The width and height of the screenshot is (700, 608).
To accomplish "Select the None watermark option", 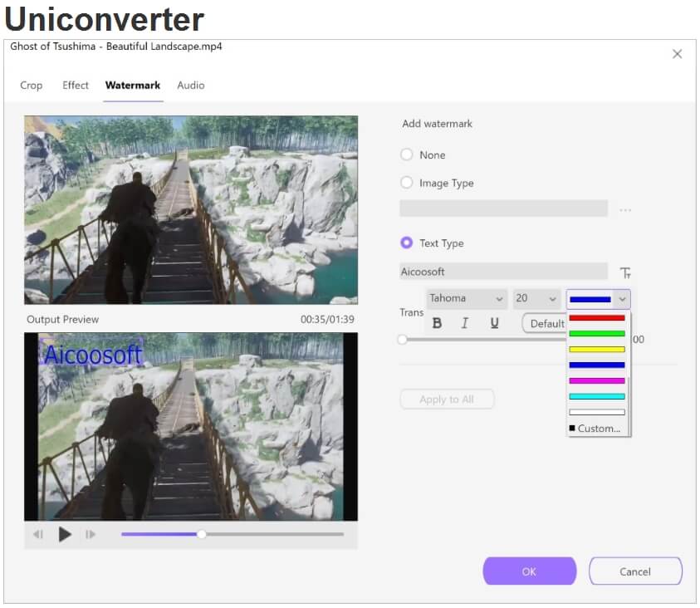I will pos(406,154).
